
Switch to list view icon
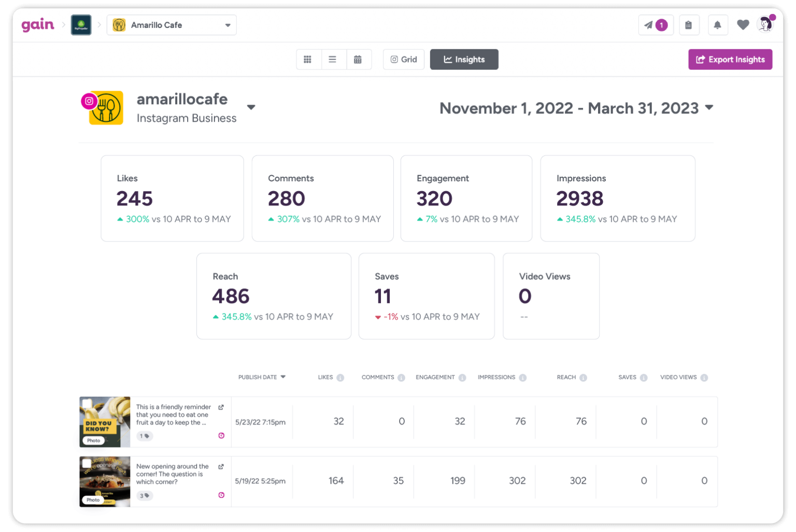[333, 59]
